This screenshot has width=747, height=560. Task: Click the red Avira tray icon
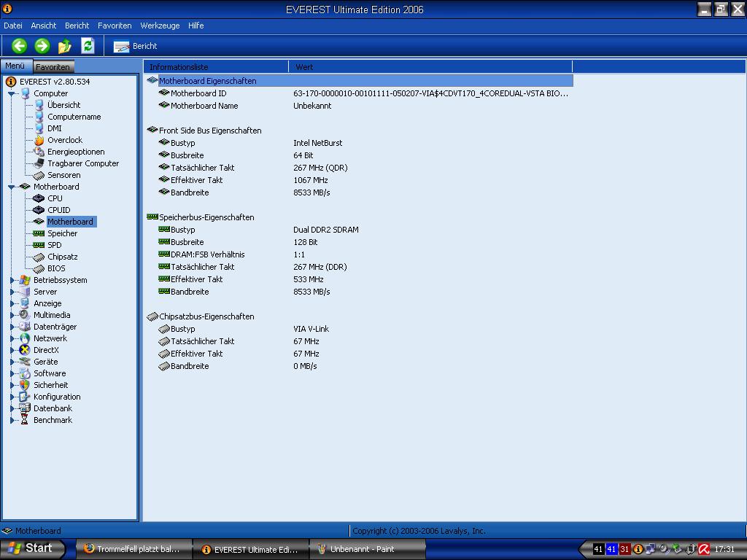pyautogui.click(x=704, y=550)
